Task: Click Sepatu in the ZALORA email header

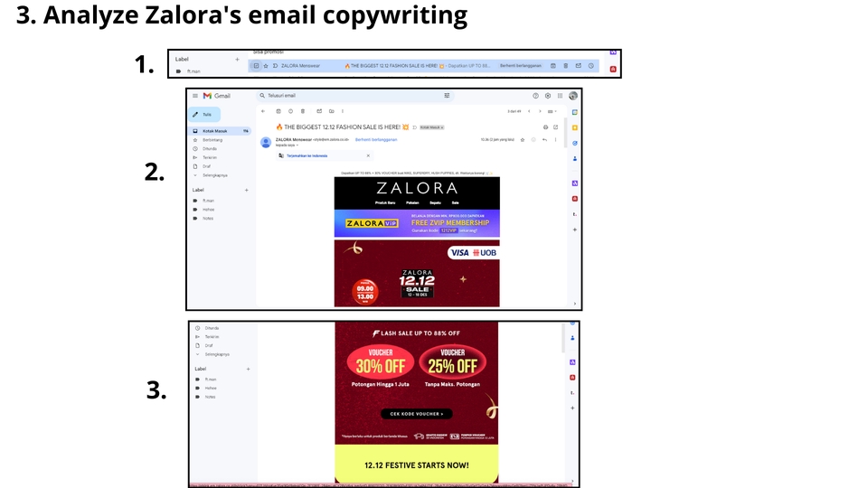Action: pyautogui.click(x=437, y=202)
